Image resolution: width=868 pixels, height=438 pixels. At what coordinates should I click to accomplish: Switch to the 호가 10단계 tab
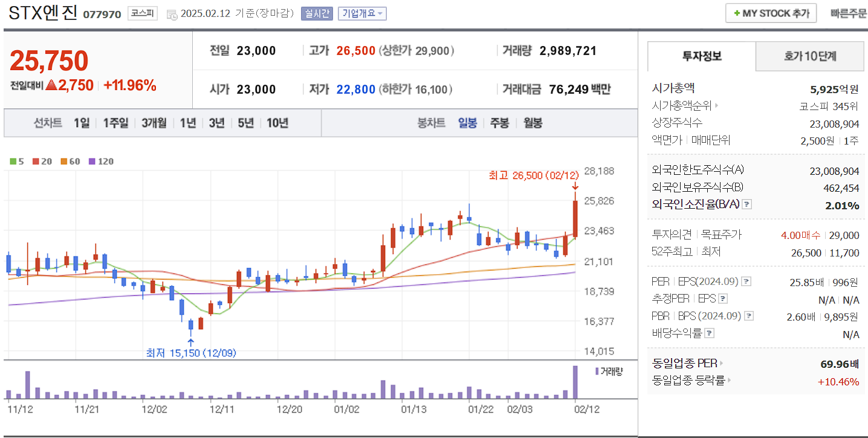tap(809, 56)
